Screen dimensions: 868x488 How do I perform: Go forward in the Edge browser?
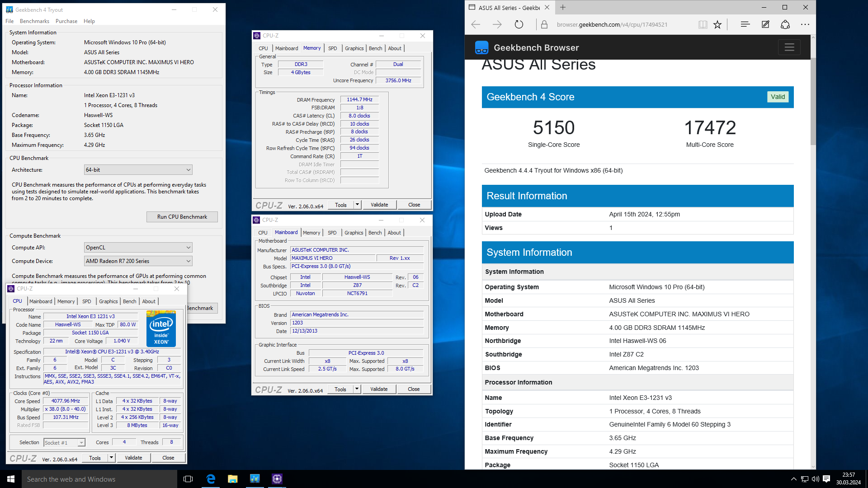pos(497,24)
